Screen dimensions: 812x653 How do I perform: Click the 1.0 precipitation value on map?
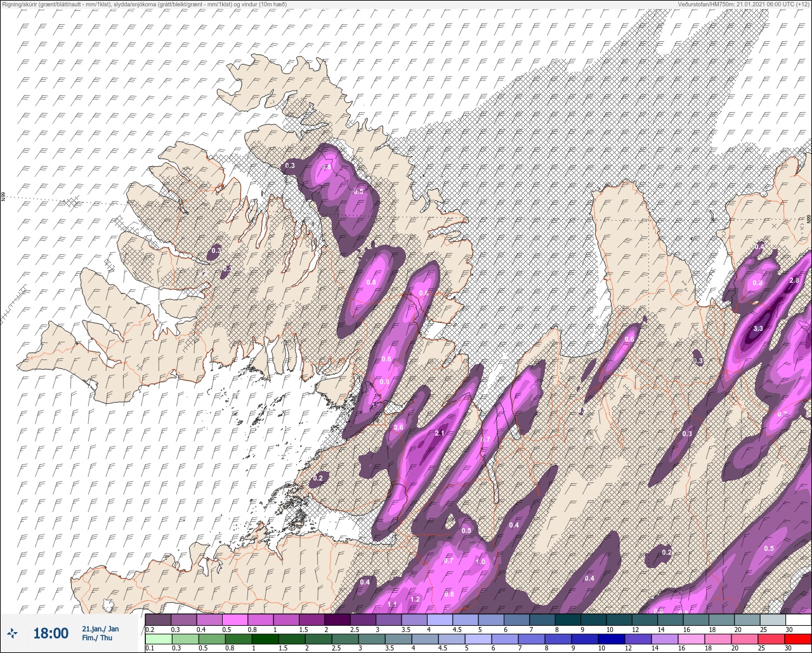(480, 562)
